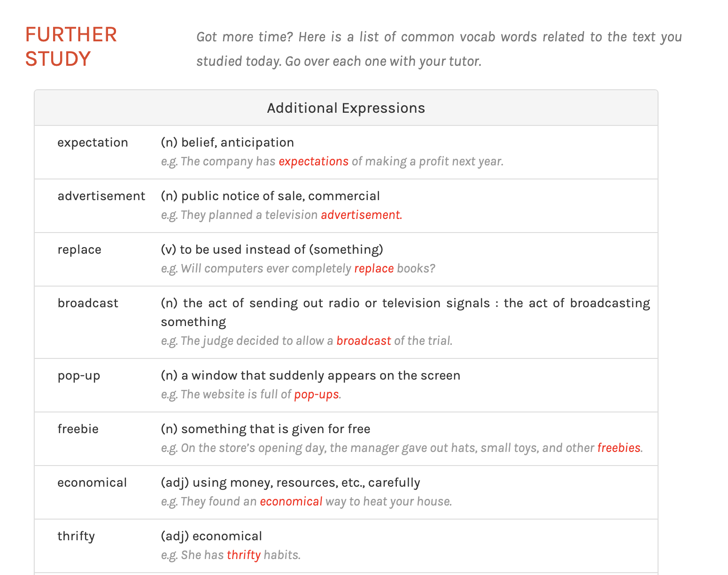Click the vocab term 'freebie' in left column
This screenshot has height=575, width=728.
78,429
